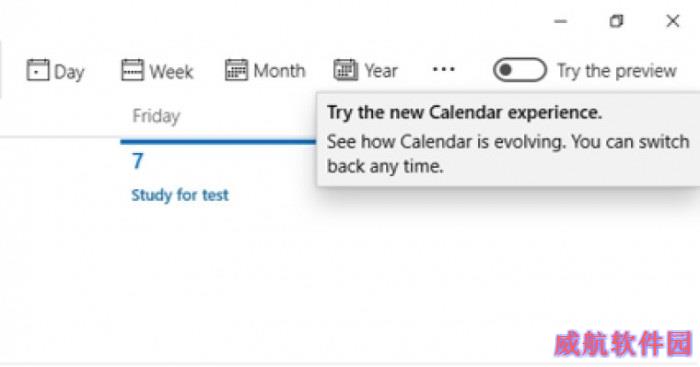Close the Calendar window

[x=673, y=21]
